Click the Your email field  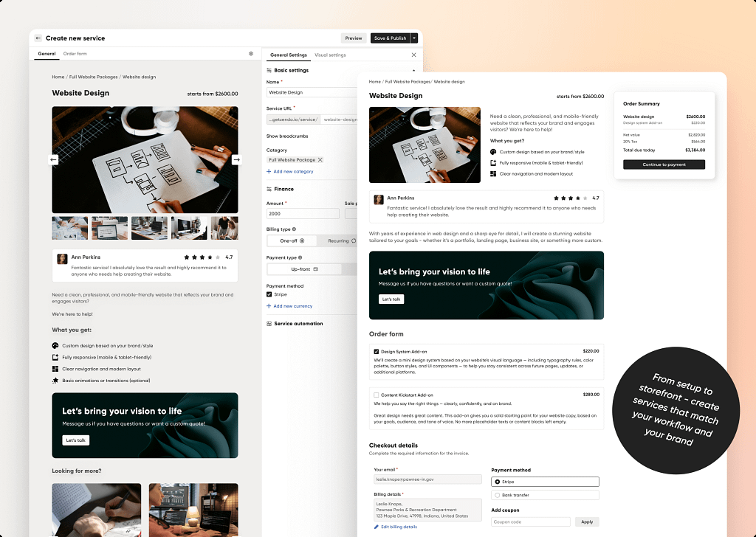pyautogui.click(x=427, y=479)
